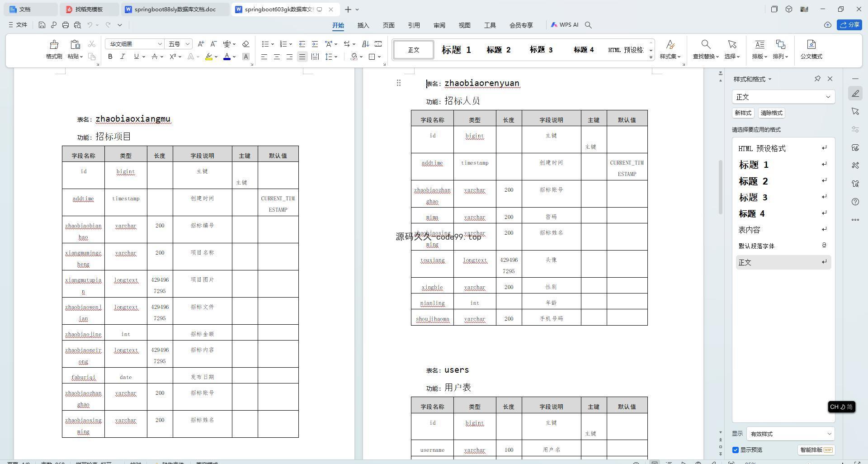Open a new tab with plus button
Screen dimensions: 868x464
pos(348,9)
